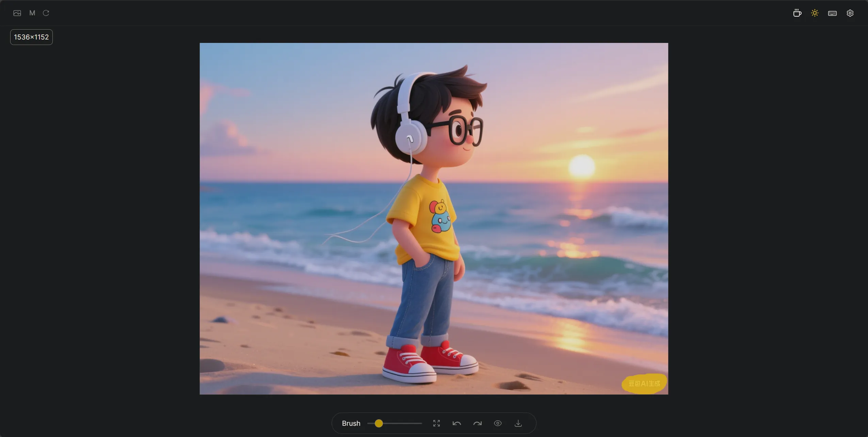Open the keyboard shortcuts icon
This screenshot has width=868, height=437.
click(832, 13)
